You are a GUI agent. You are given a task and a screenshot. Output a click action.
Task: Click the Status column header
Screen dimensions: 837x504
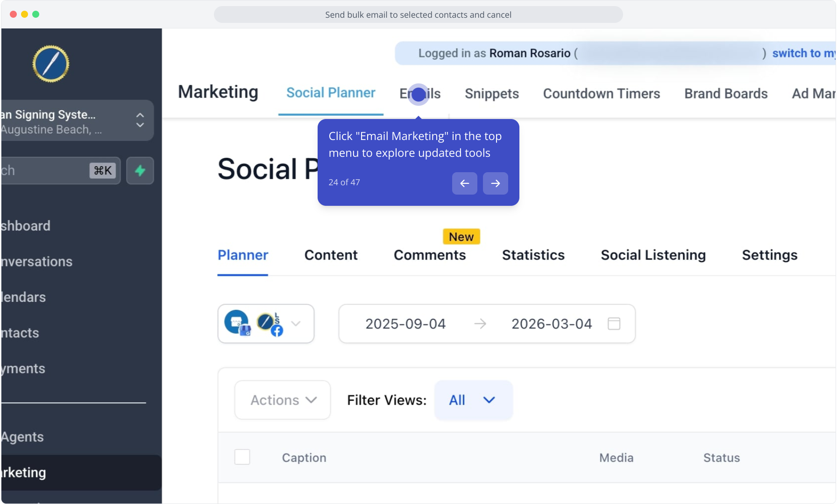click(x=722, y=458)
